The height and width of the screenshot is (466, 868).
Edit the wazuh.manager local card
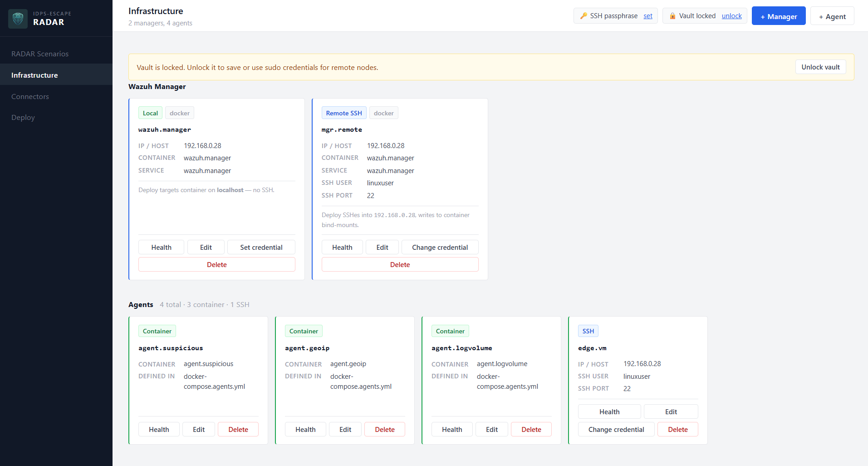[x=206, y=247]
